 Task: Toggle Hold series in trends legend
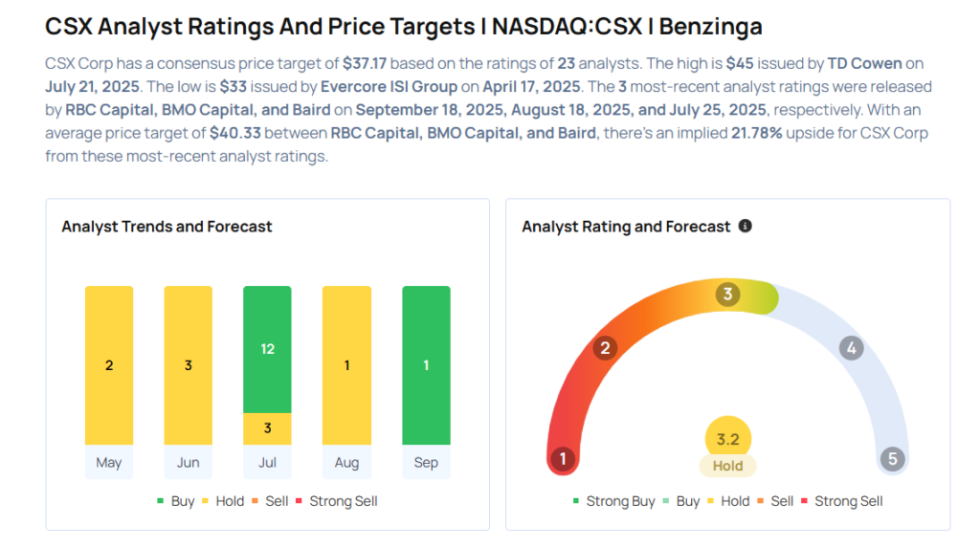pos(226,501)
